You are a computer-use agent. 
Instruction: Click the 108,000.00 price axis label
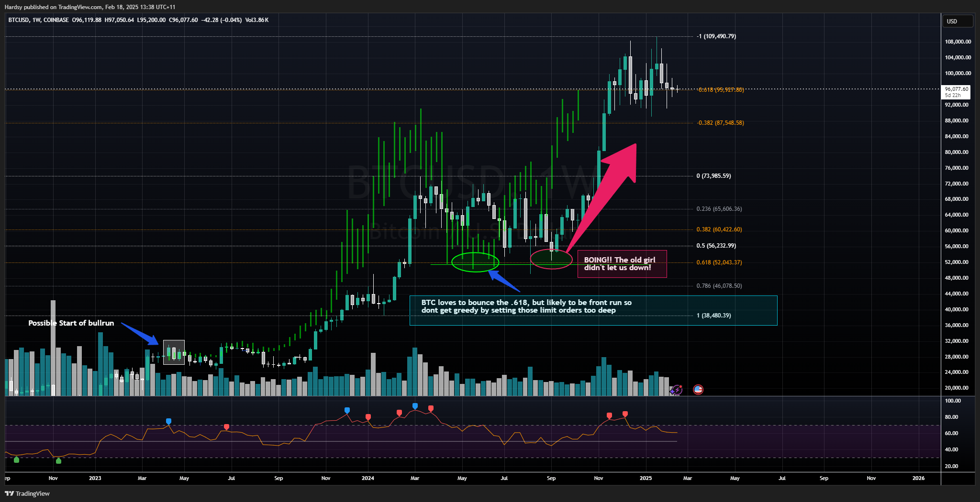[958, 42]
